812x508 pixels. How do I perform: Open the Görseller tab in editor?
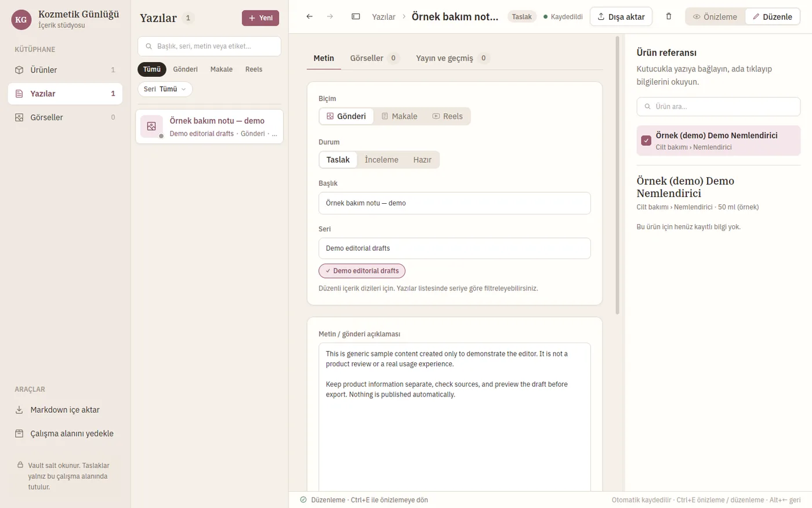click(x=375, y=58)
